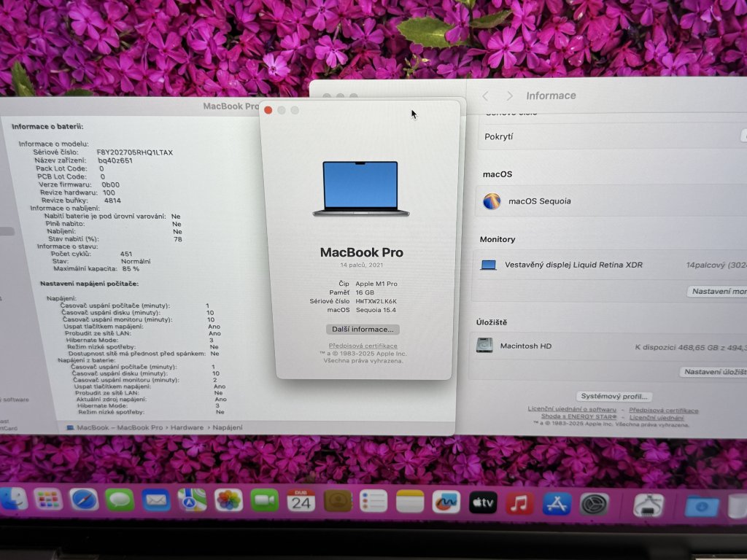Launch Reminders from the Dock
This screenshot has width=747, height=560.
[373, 502]
